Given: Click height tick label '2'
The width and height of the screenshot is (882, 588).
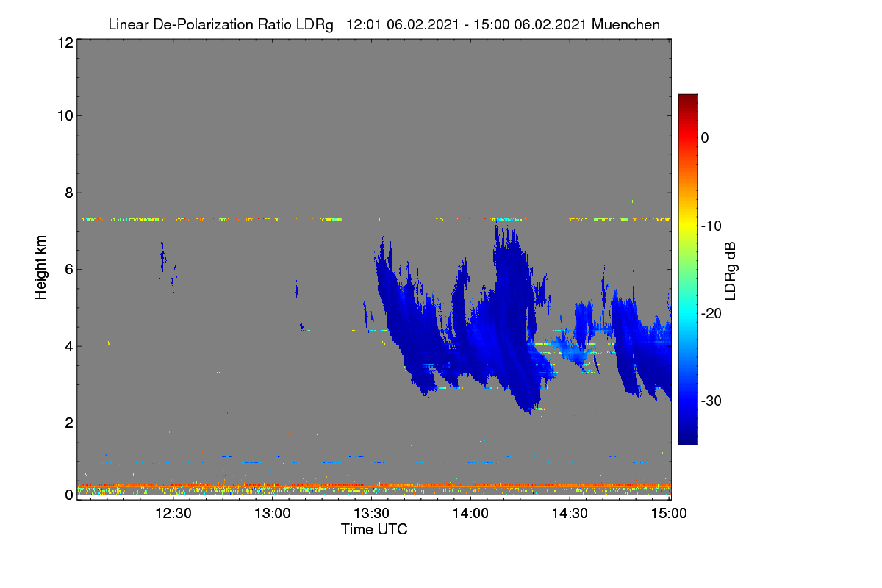Looking at the screenshot, I should pyautogui.click(x=68, y=423).
